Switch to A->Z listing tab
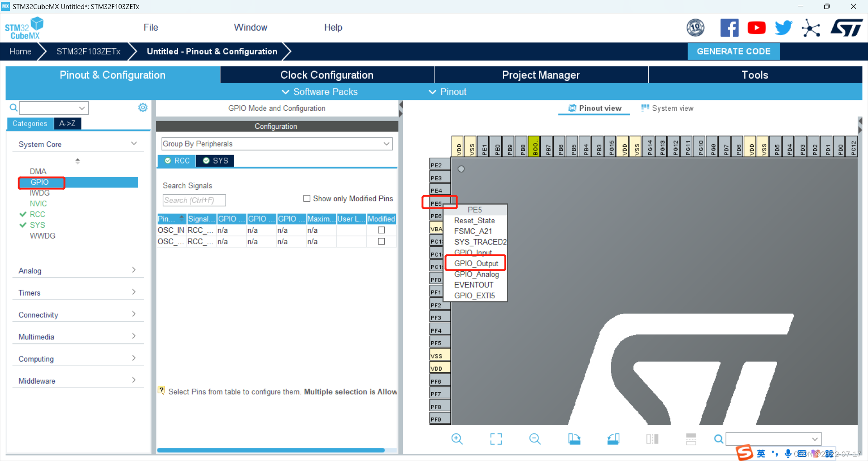This screenshot has height=461, width=868. 67,123
